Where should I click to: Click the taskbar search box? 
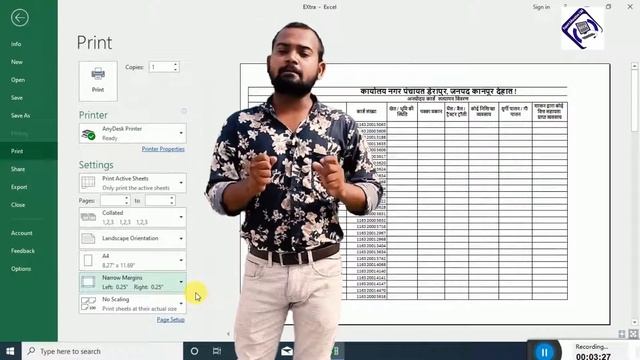102,351
